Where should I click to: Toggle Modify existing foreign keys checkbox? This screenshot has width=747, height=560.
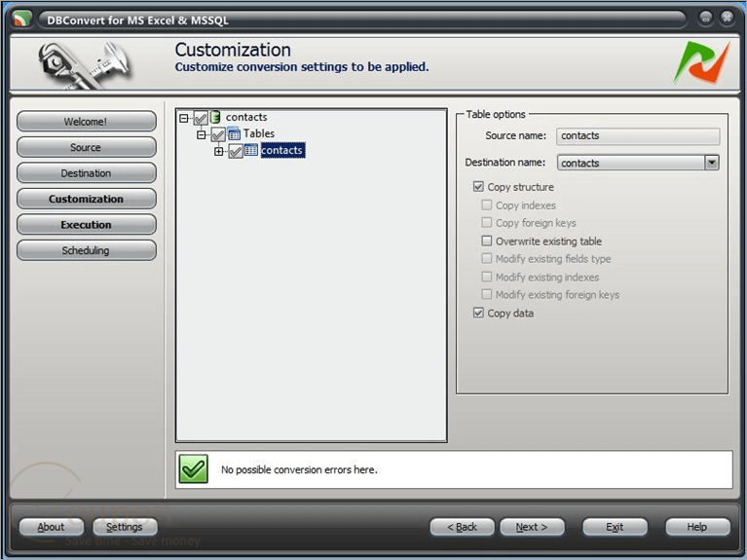486,294
